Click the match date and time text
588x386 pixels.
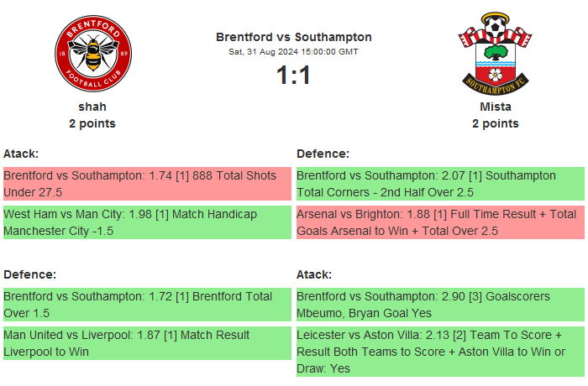294,51
